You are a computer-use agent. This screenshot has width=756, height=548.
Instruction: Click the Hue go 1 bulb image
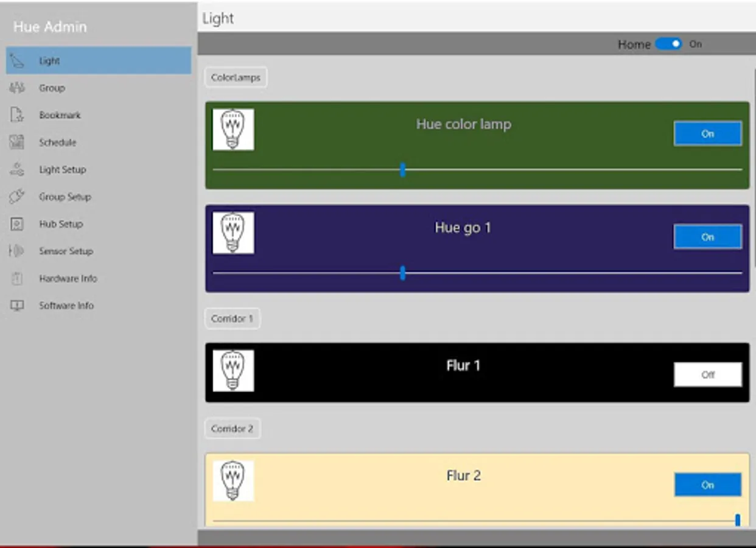(x=233, y=233)
